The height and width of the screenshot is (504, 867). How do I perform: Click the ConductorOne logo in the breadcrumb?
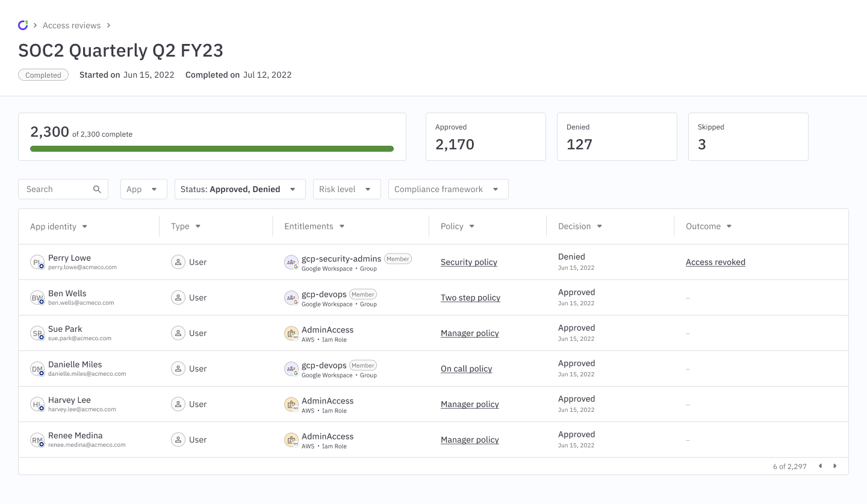[x=23, y=25]
